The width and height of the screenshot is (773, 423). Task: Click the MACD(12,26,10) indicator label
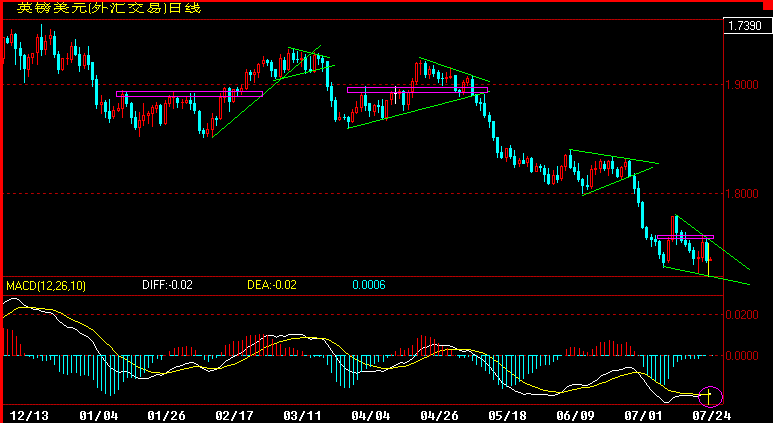pyautogui.click(x=46, y=285)
